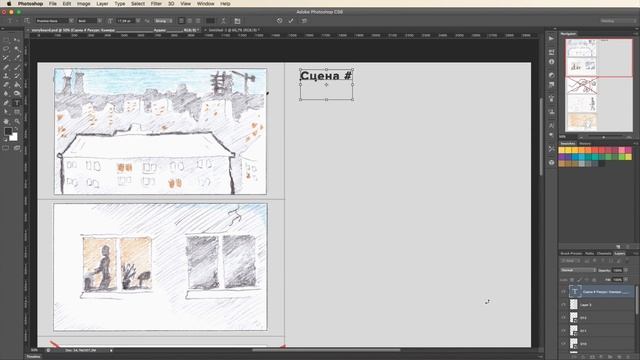Switch to the Untitled-1 document tab
Image resolution: width=640 pixels, height=360 pixels.
point(233,30)
